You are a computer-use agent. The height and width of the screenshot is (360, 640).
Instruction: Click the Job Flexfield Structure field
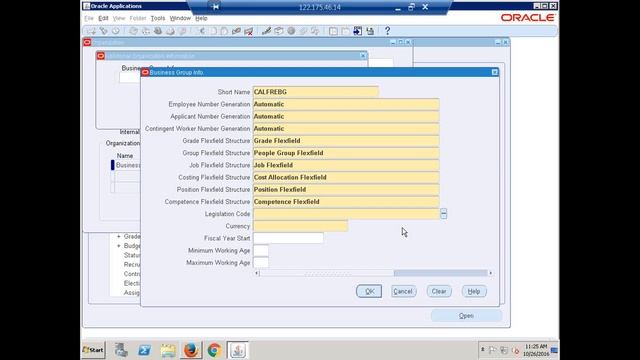pos(346,165)
